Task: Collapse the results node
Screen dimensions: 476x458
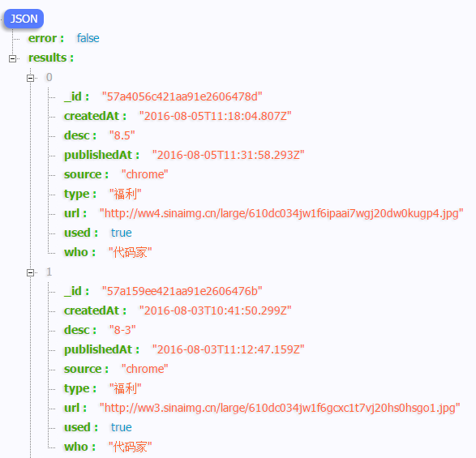Action: pos(12,58)
